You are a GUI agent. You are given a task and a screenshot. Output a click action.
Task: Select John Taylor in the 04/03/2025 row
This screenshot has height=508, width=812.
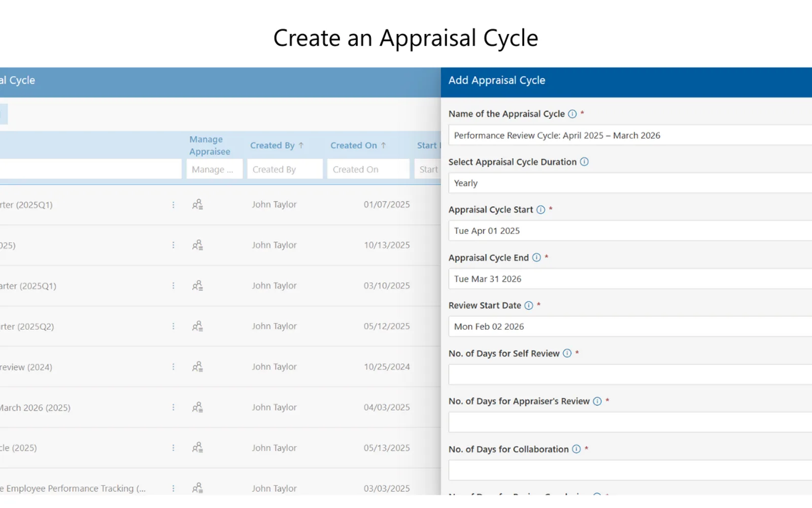[274, 407]
